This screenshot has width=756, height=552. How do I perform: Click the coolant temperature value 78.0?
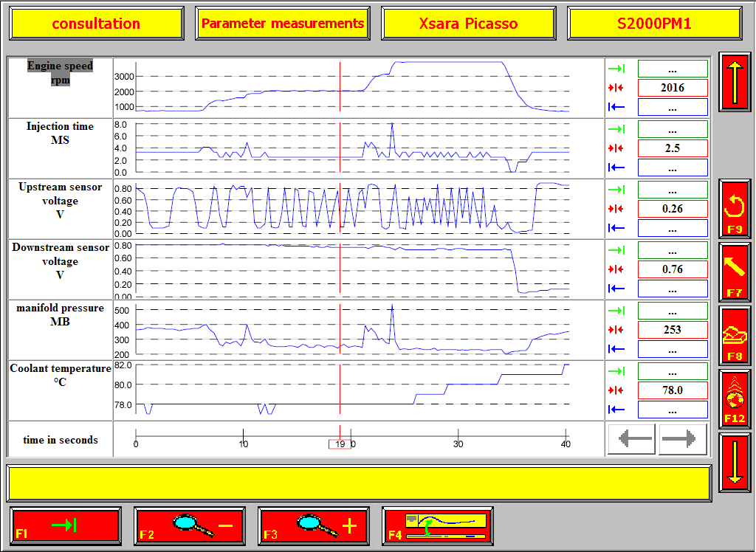(x=673, y=390)
